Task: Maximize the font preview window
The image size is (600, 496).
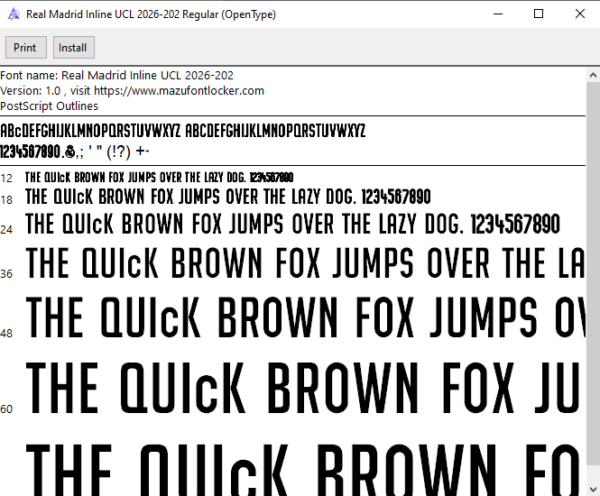Action: tap(538, 14)
